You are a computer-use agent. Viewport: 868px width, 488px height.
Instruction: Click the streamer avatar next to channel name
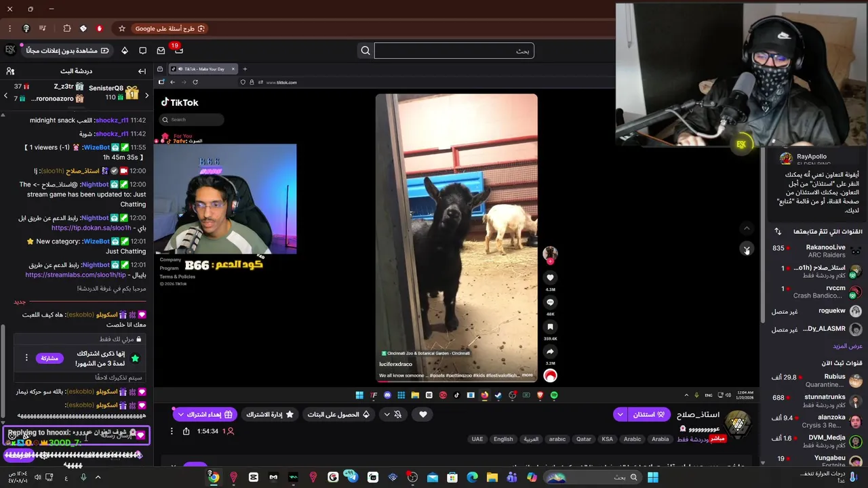click(x=737, y=424)
